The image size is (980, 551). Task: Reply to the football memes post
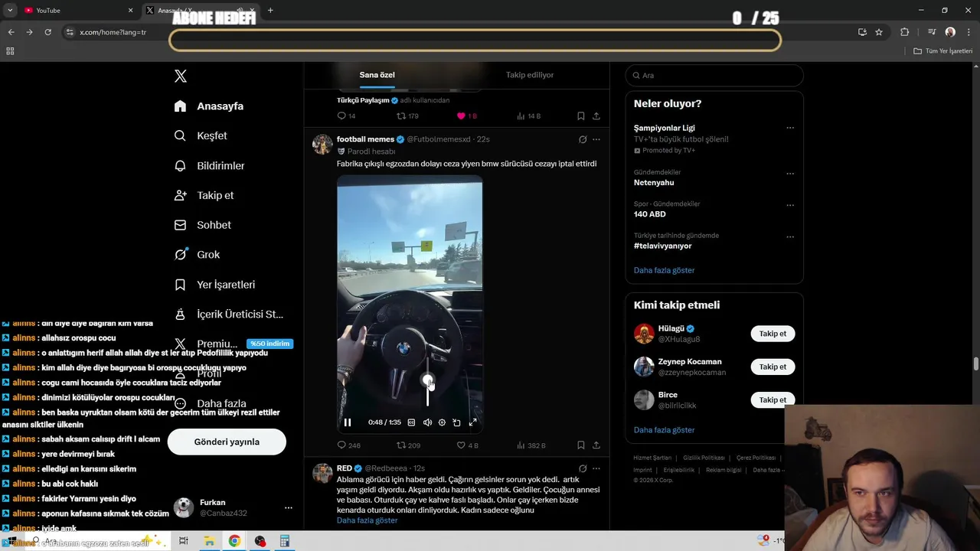348,445
